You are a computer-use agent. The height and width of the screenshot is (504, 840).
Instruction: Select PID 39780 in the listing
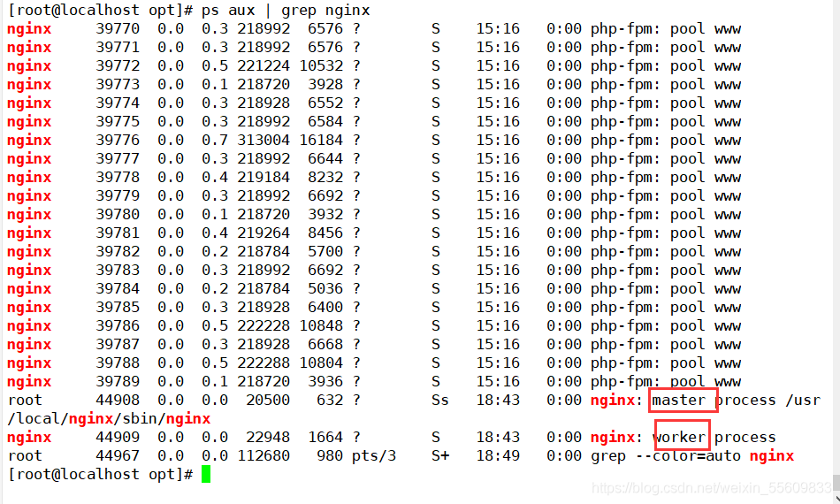pyautogui.click(x=118, y=214)
